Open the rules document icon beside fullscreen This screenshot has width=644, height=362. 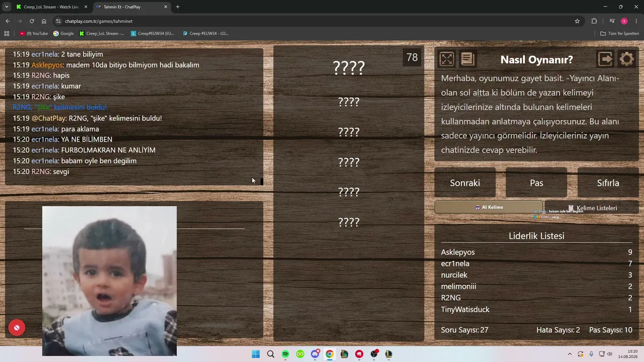[x=467, y=59]
